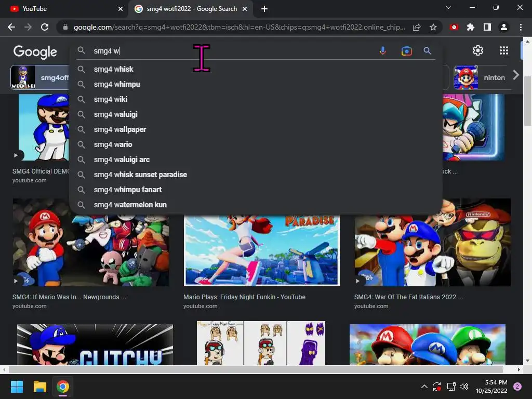Screen dimensions: 532x399
Task: Pick the 'smg4 waluigi arc' suggestion
Action: point(256,159)
